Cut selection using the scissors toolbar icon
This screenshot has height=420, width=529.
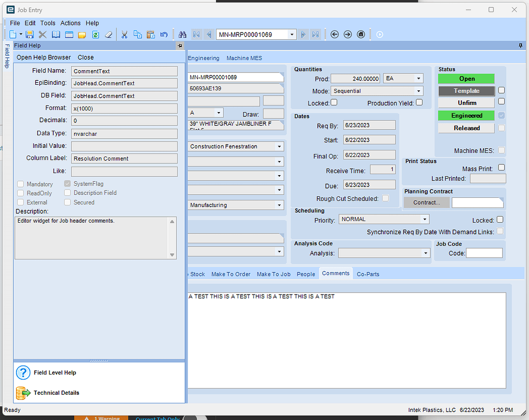point(124,34)
